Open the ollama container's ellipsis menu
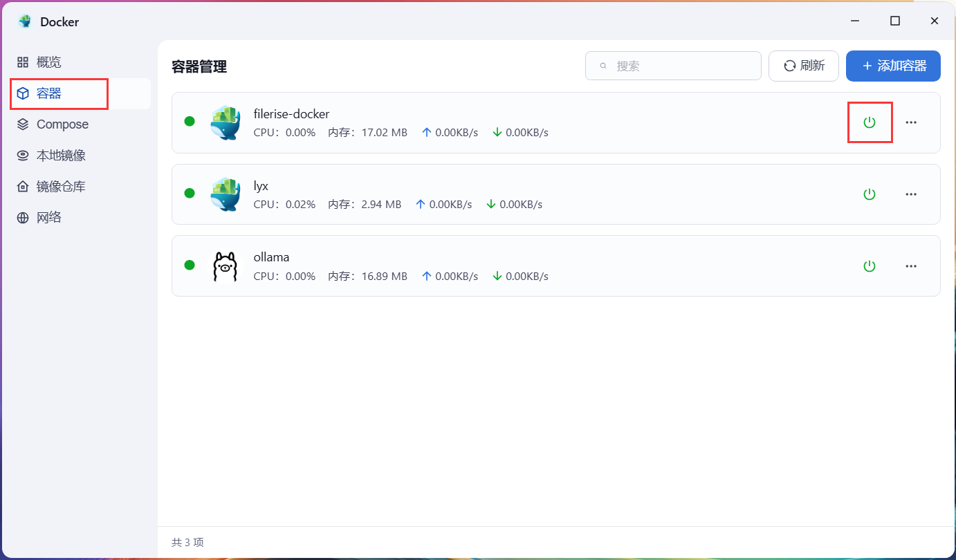Screen dimensions: 956x560 coord(911,265)
